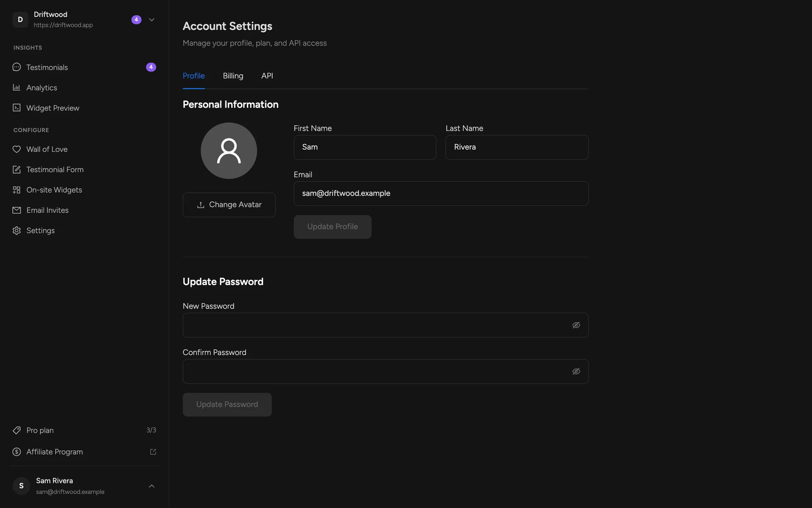Viewport: 812px width, 508px height.
Task: Focus the New Password field
Action: tap(385, 325)
